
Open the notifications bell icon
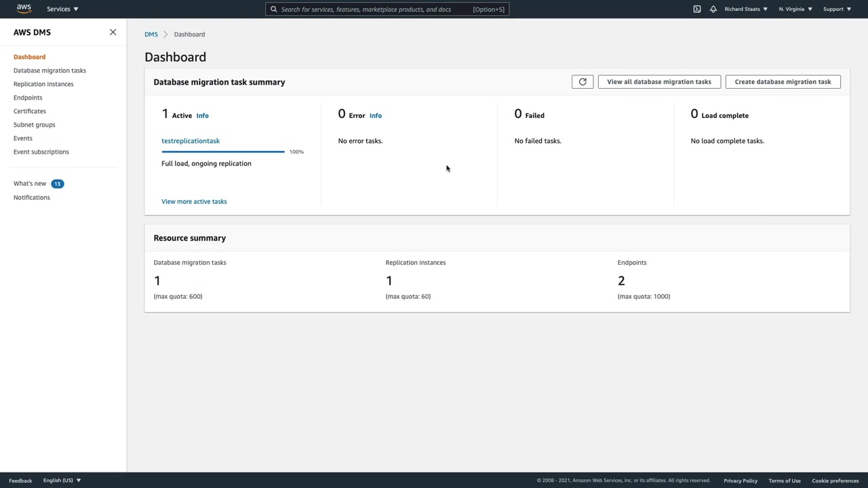click(713, 9)
